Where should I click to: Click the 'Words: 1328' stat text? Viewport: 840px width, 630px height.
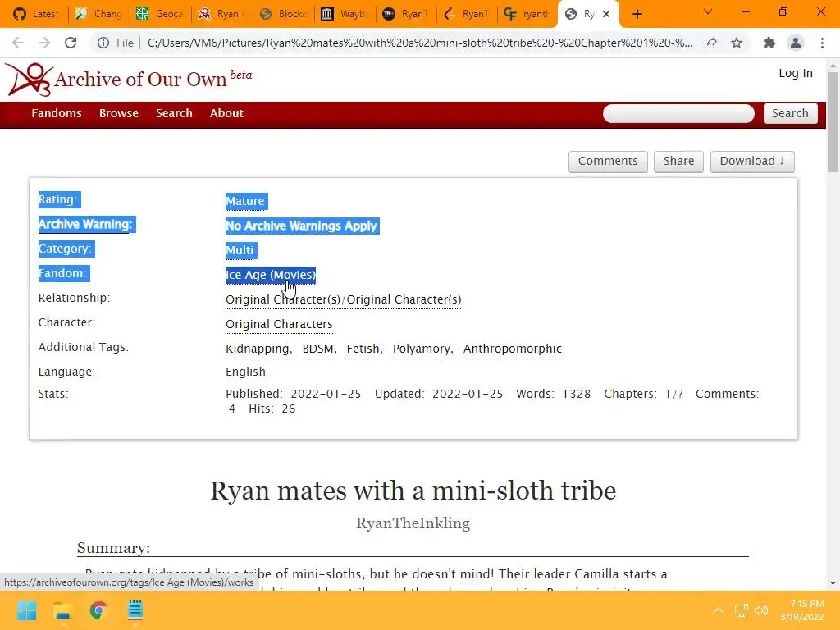[554, 394]
